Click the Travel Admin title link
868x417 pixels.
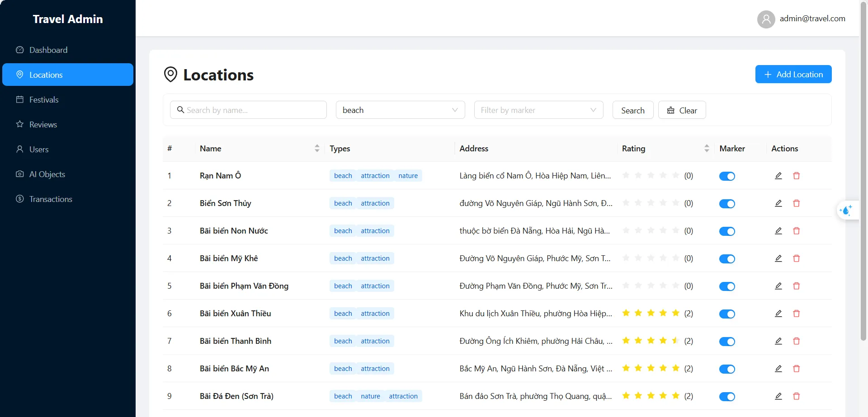tap(68, 19)
